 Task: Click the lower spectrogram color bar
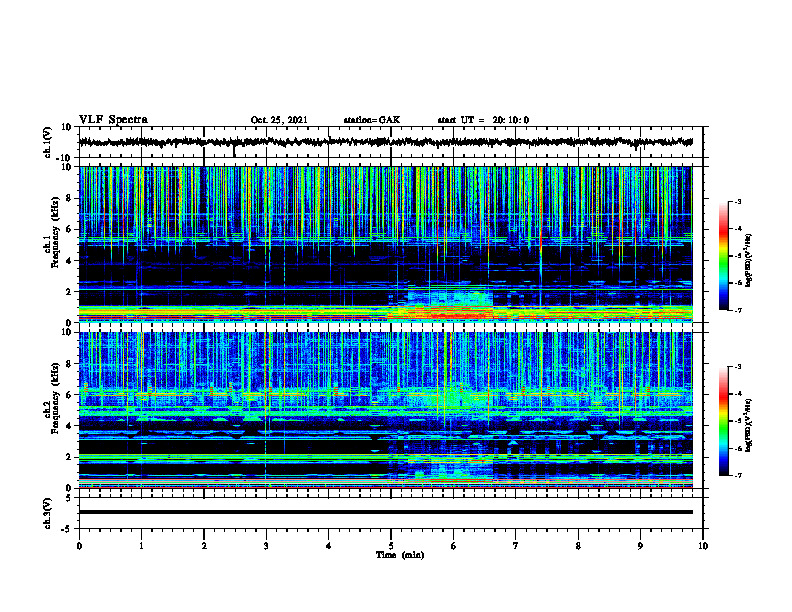pos(724,421)
